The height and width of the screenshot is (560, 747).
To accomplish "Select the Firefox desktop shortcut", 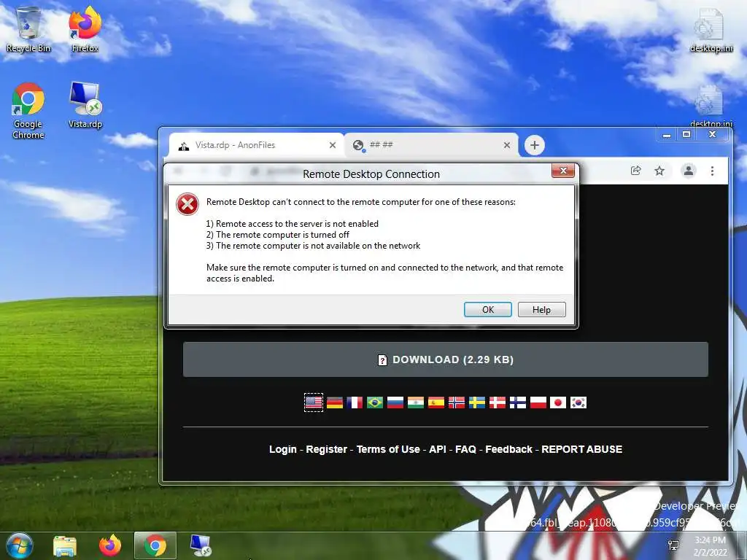I will pos(85,29).
